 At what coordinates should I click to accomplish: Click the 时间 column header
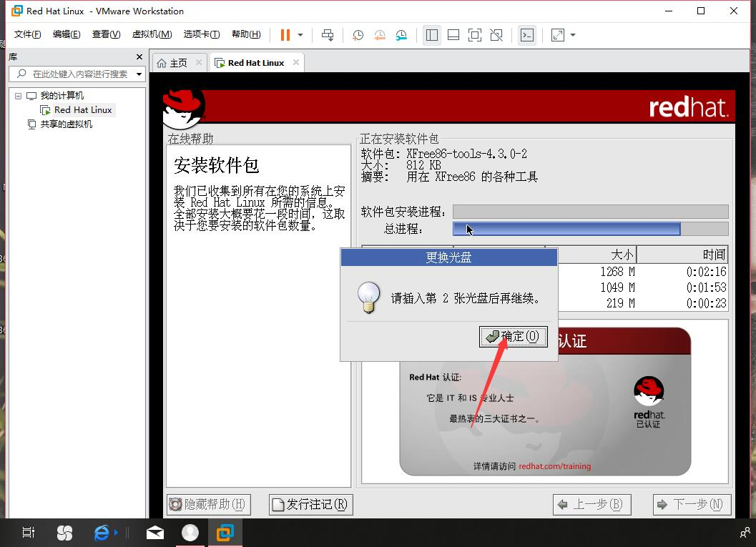coord(682,255)
